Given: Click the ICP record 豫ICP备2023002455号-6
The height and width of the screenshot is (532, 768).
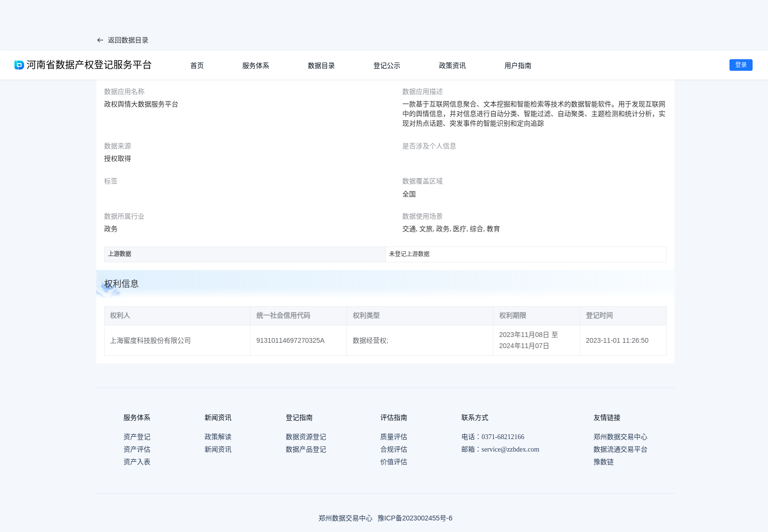Looking at the screenshot, I should coord(415,518).
